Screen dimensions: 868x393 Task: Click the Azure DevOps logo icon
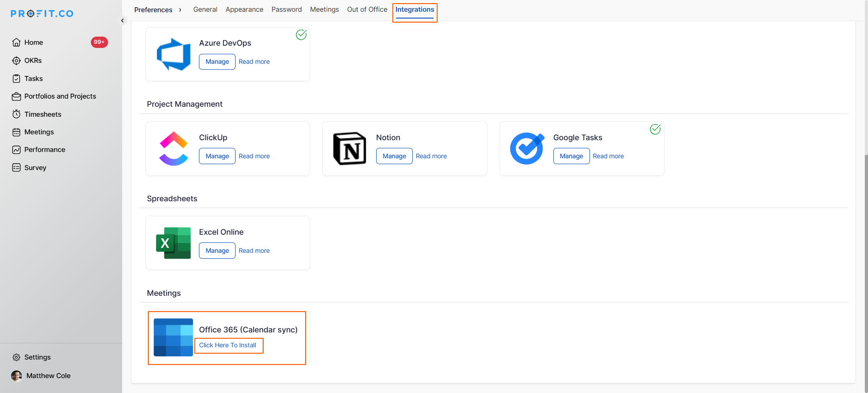[x=174, y=54]
